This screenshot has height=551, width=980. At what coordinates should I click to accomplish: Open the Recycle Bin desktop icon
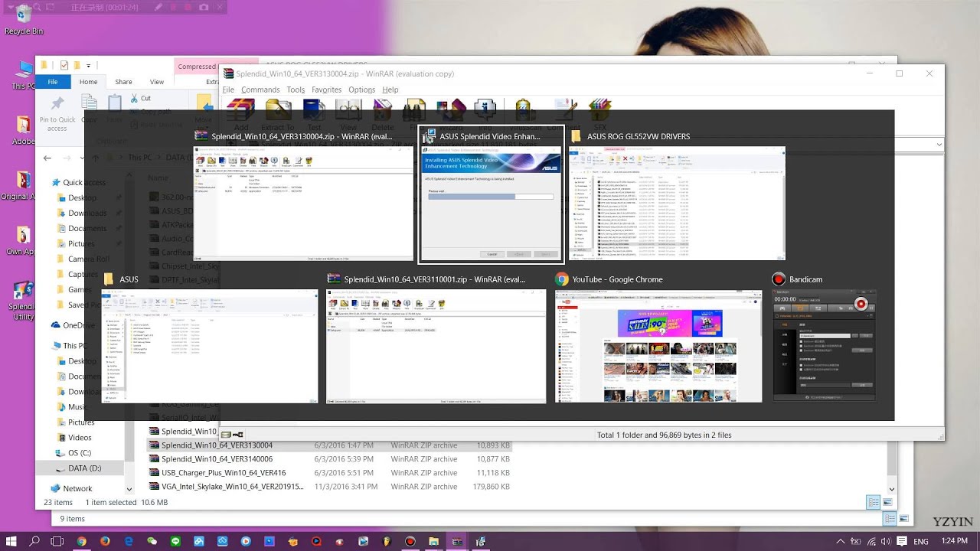(24, 19)
